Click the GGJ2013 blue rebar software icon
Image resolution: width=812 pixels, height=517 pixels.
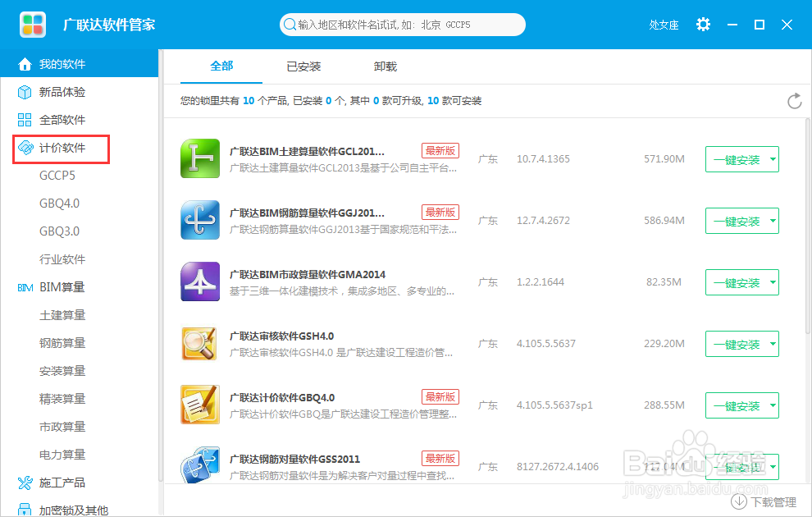pos(200,220)
